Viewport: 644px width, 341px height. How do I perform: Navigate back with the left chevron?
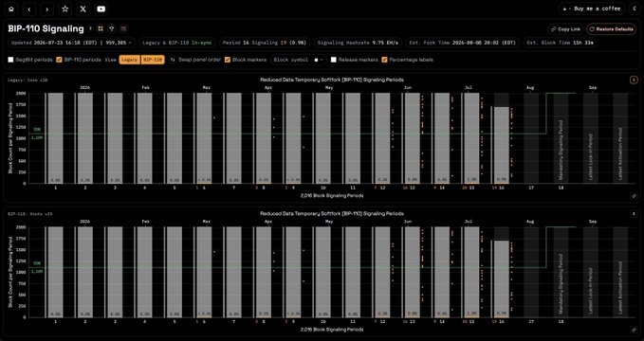pos(29,9)
